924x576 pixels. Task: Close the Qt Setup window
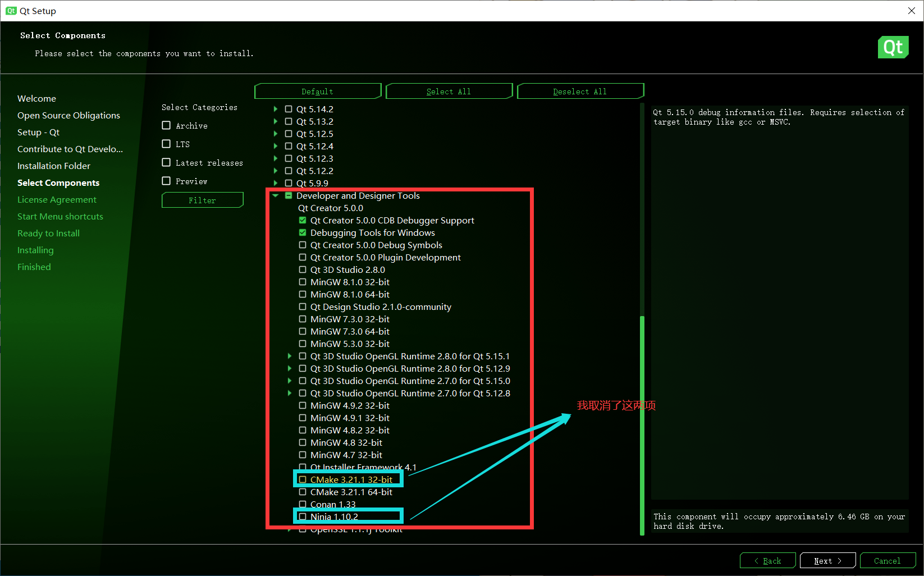click(x=912, y=11)
